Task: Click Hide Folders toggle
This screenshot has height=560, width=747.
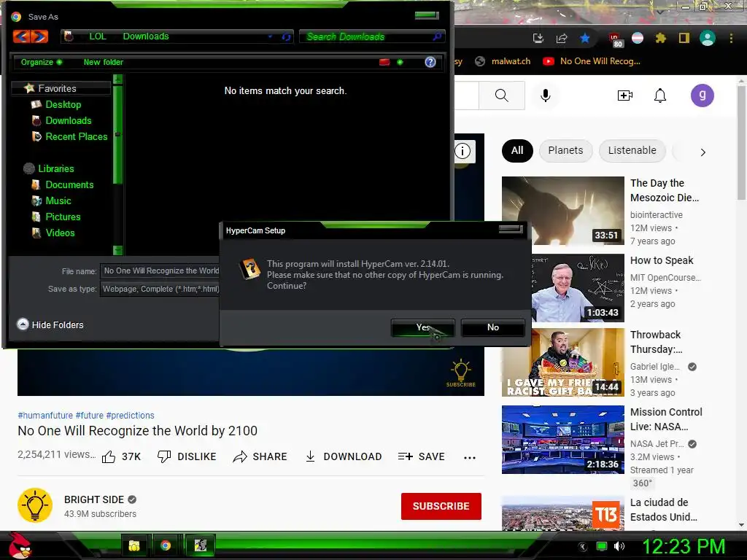Action: pyautogui.click(x=50, y=324)
